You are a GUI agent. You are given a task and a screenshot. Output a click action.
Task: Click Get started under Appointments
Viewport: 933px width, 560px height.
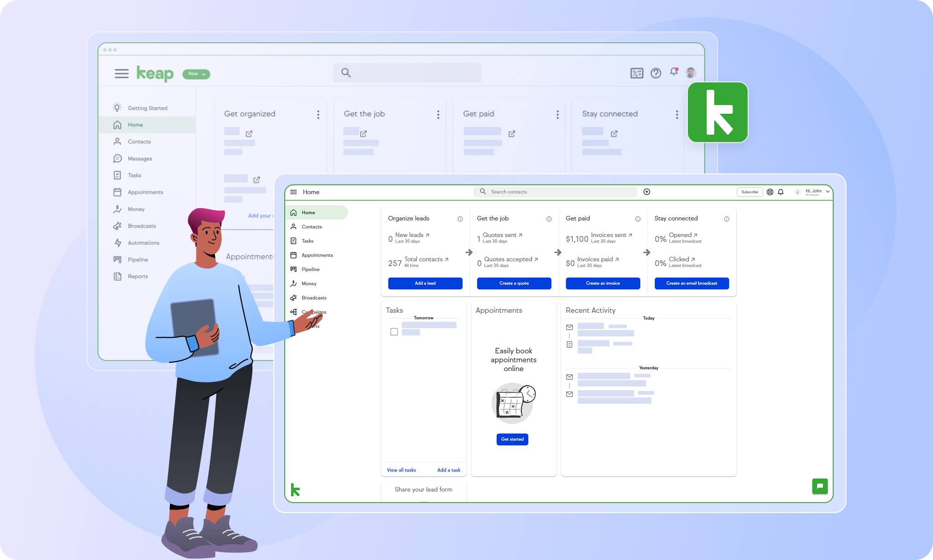(x=513, y=439)
